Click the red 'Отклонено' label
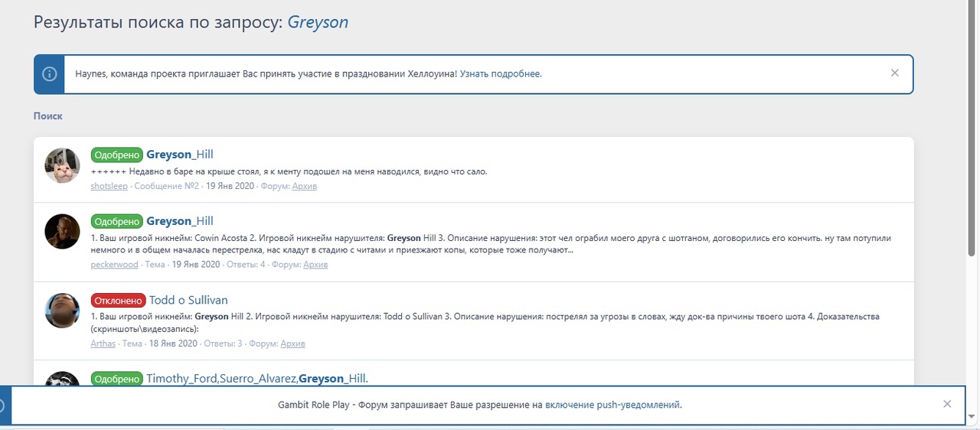980x430 pixels. (x=116, y=300)
